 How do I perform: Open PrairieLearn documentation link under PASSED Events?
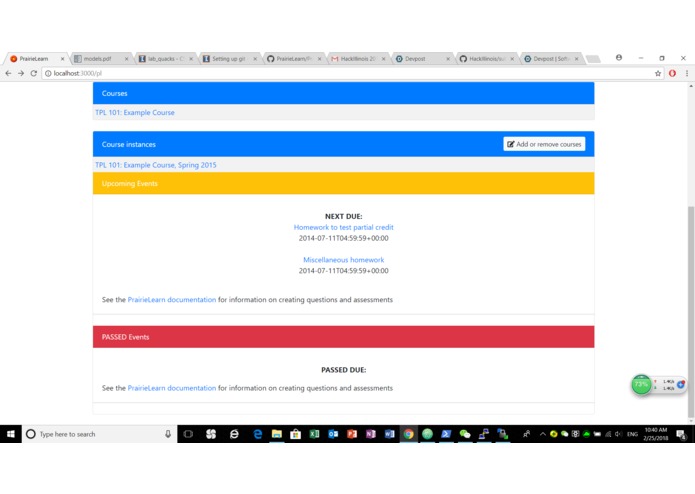tap(172, 388)
